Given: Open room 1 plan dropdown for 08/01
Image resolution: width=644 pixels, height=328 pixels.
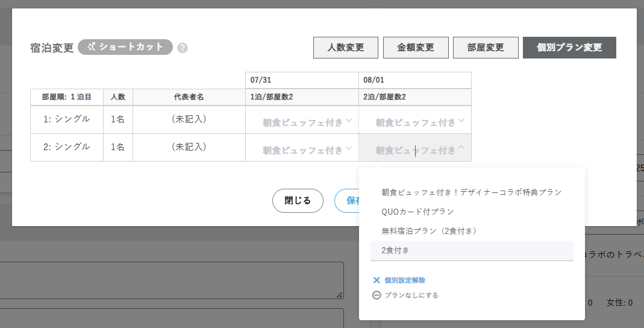Looking at the screenshot, I should point(415,122).
